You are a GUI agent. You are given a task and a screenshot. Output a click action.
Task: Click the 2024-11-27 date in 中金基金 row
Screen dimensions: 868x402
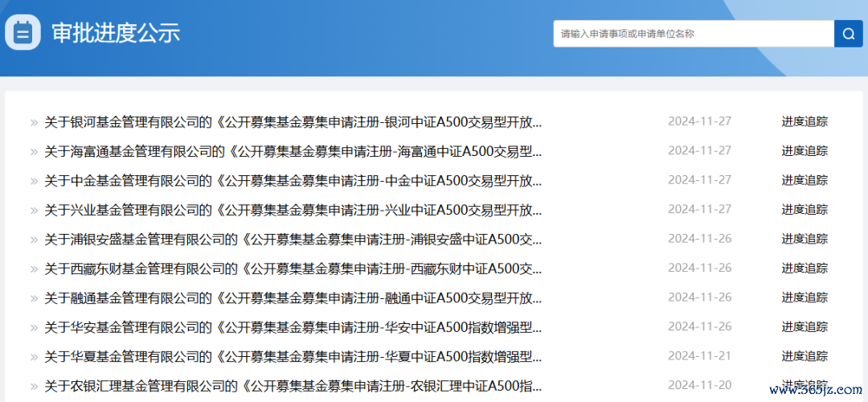coord(700,180)
